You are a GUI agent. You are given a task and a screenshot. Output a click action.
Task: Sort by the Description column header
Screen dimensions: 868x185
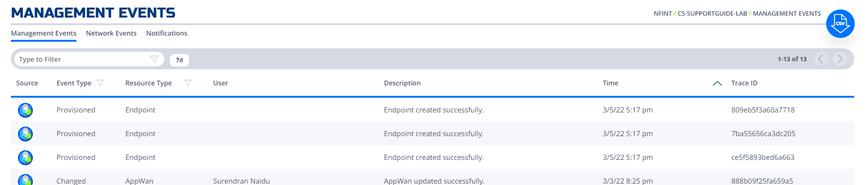(402, 83)
